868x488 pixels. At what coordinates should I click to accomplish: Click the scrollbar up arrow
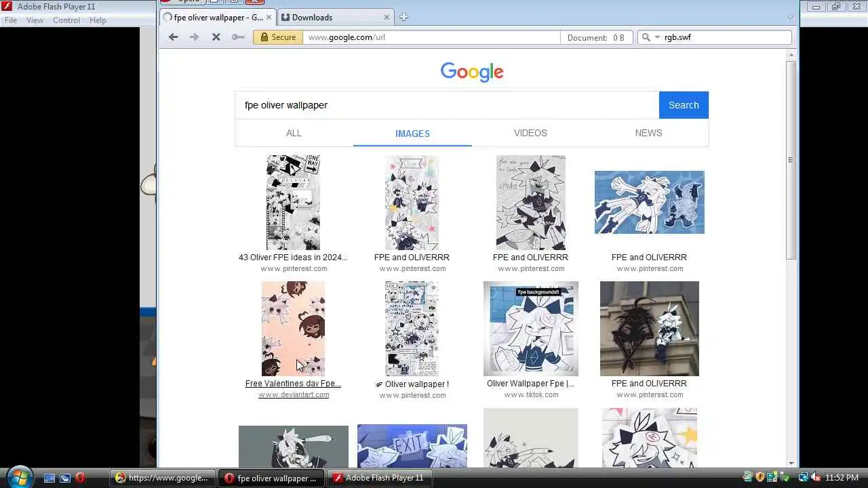(791, 54)
